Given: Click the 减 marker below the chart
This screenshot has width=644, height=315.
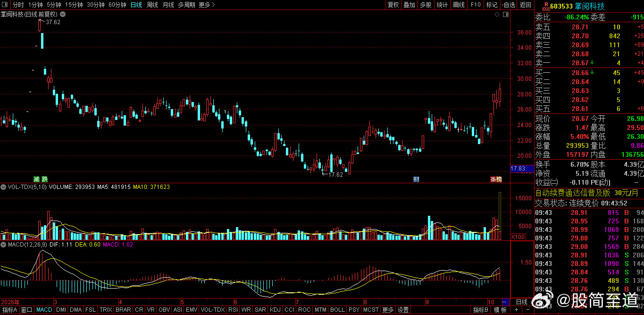Looking at the screenshot, I should [x=37, y=179].
